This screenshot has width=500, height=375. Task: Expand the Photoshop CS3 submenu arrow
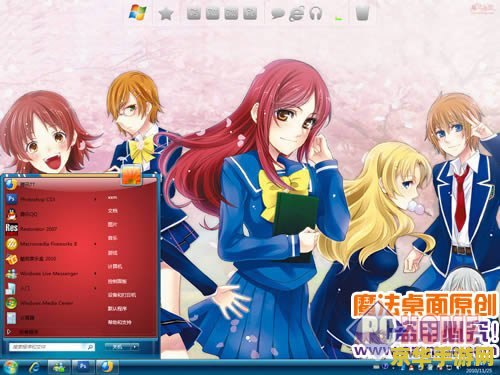point(95,199)
